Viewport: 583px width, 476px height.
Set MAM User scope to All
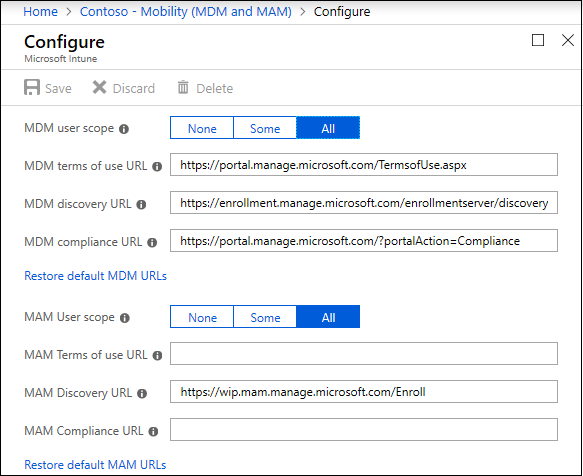(328, 316)
